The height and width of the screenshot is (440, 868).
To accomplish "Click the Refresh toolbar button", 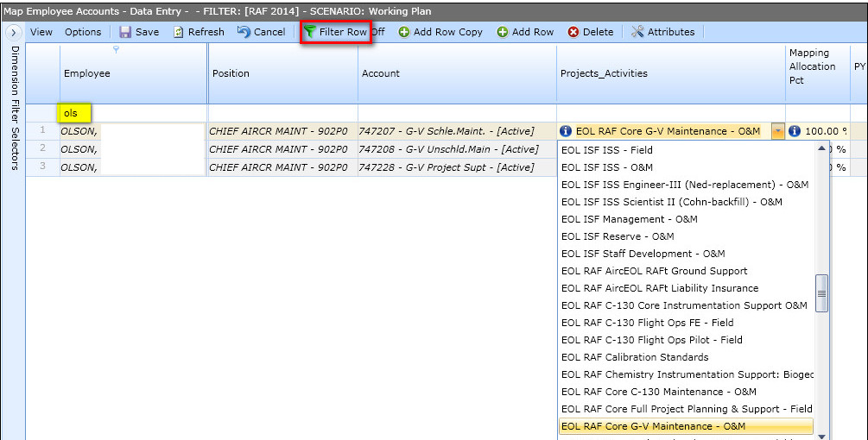I will coord(199,32).
